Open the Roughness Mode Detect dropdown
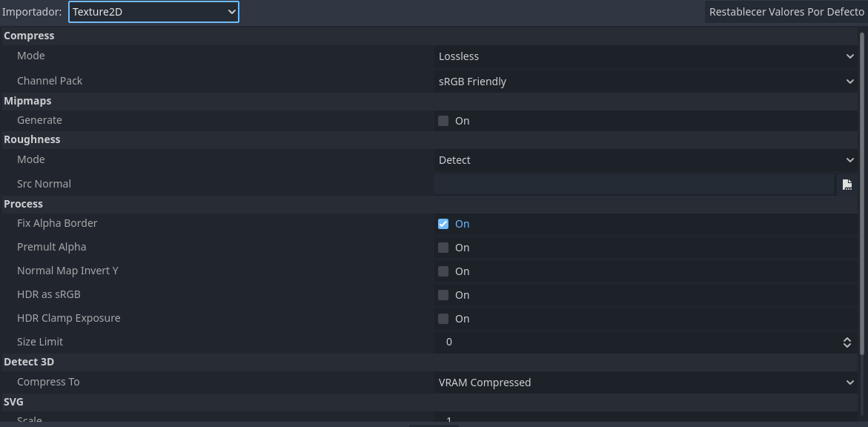This screenshot has width=868, height=427. tap(646, 160)
